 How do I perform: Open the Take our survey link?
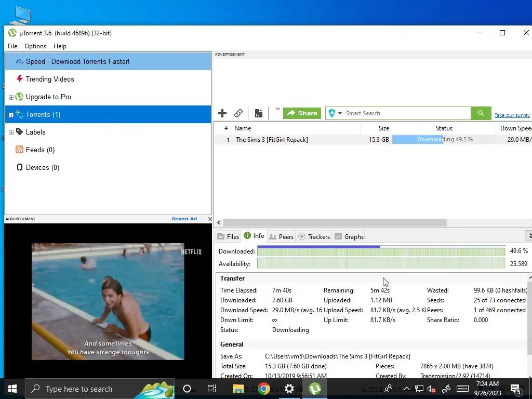512,115
